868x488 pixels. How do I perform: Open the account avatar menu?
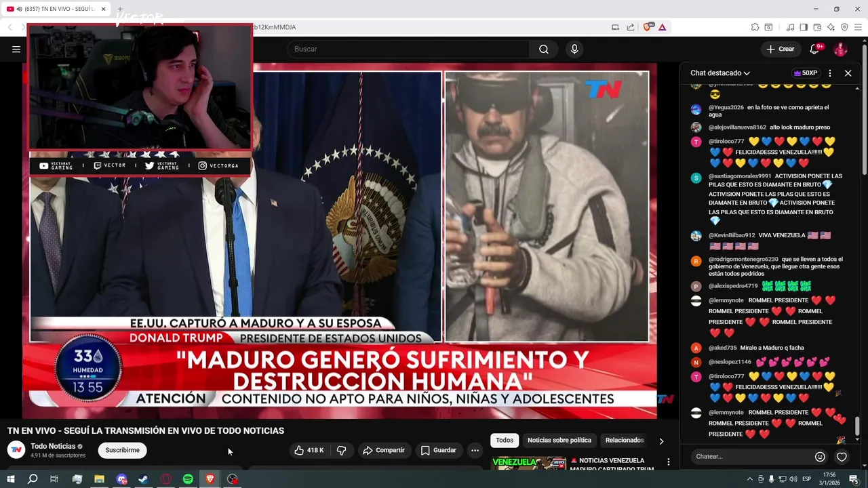pyautogui.click(x=840, y=49)
